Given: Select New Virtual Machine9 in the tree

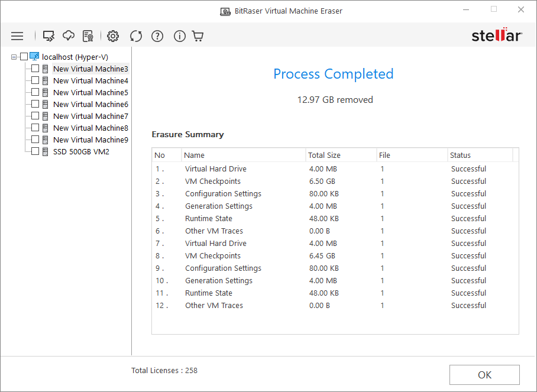Looking at the screenshot, I should [90, 140].
